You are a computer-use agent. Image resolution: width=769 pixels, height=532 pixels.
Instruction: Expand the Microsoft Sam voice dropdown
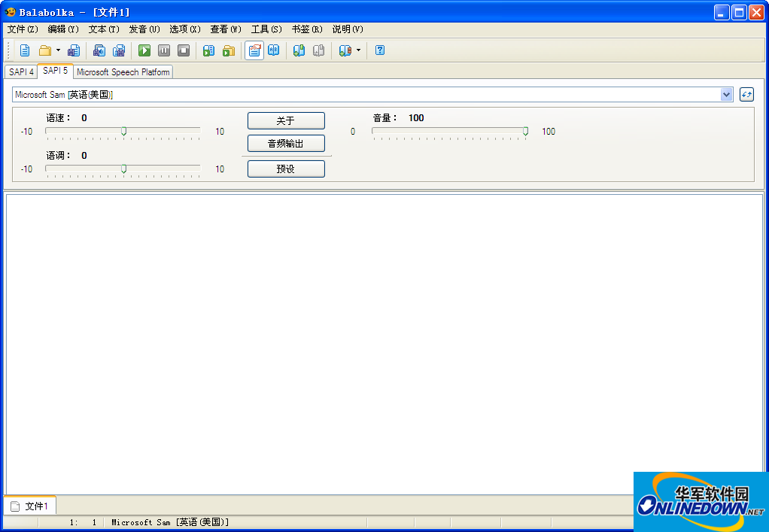pyautogui.click(x=726, y=95)
